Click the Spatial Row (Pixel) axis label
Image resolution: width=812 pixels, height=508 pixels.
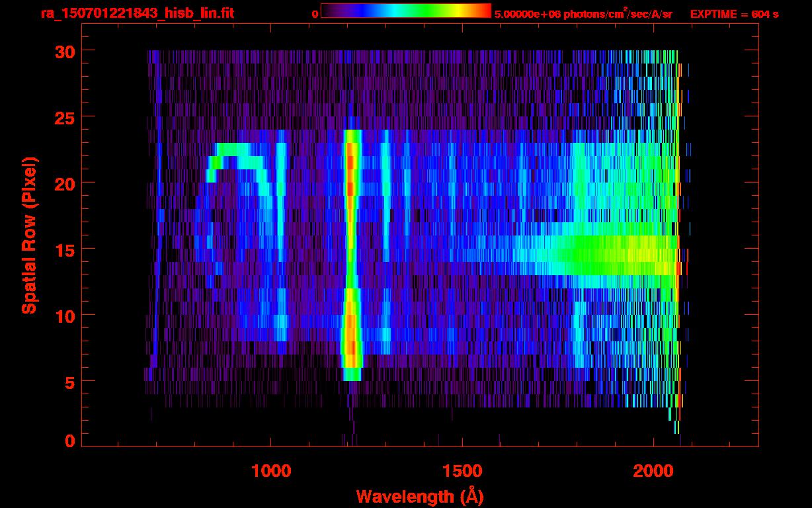[28, 235]
